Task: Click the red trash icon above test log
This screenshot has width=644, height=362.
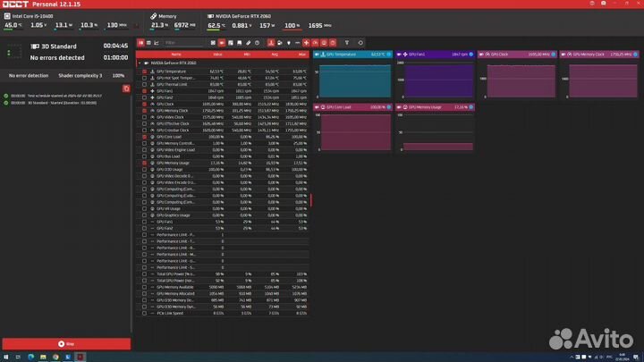Action: point(126,88)
